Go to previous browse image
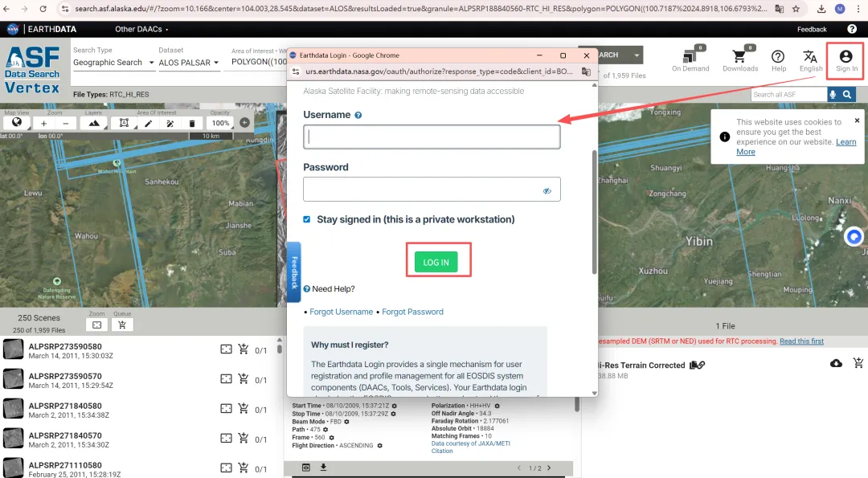 point(518,468)
